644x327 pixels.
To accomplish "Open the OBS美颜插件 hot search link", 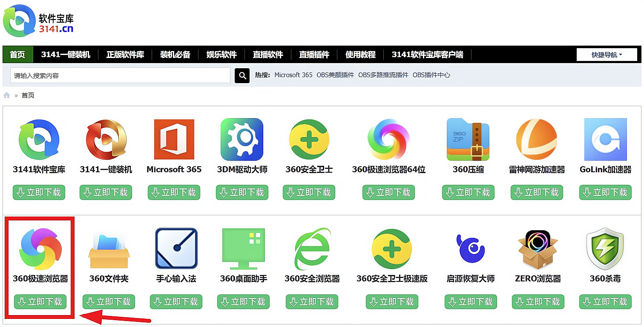I will point(335,75).
